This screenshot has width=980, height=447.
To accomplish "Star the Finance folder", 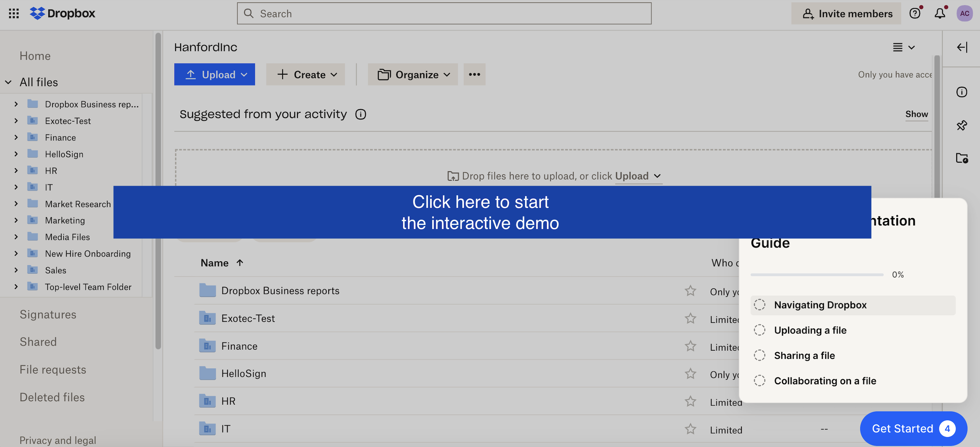I will tap(690, 346).
